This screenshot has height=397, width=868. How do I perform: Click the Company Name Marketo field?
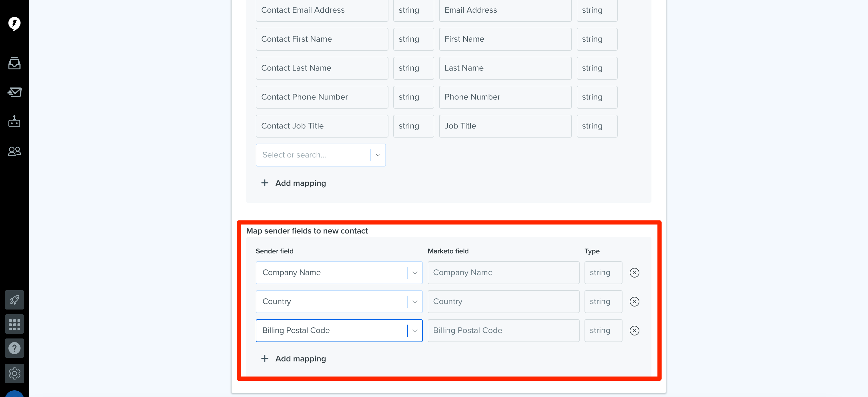point(503,273)
